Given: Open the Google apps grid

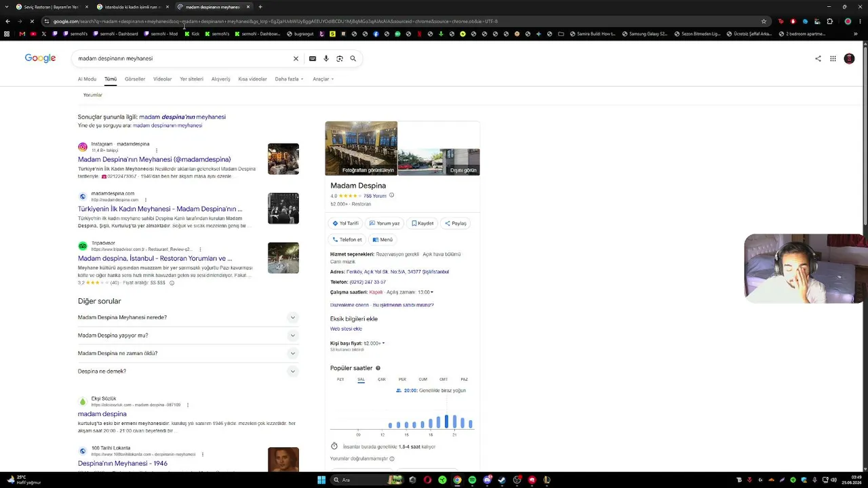Looking at the screenshot, I should pyautogui.click(x=833, y=58).
